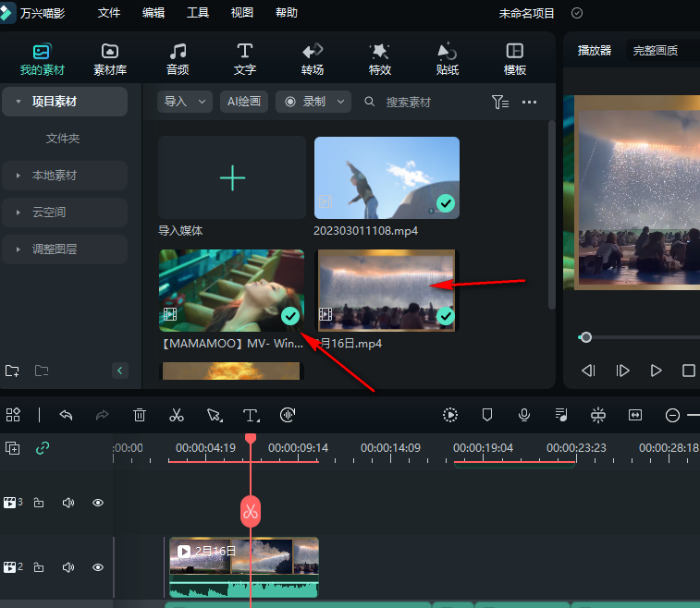Open the audio beat detection icon
Image resolution: width=700 pixels, height=608 pixels.
(x=288, y=415)
